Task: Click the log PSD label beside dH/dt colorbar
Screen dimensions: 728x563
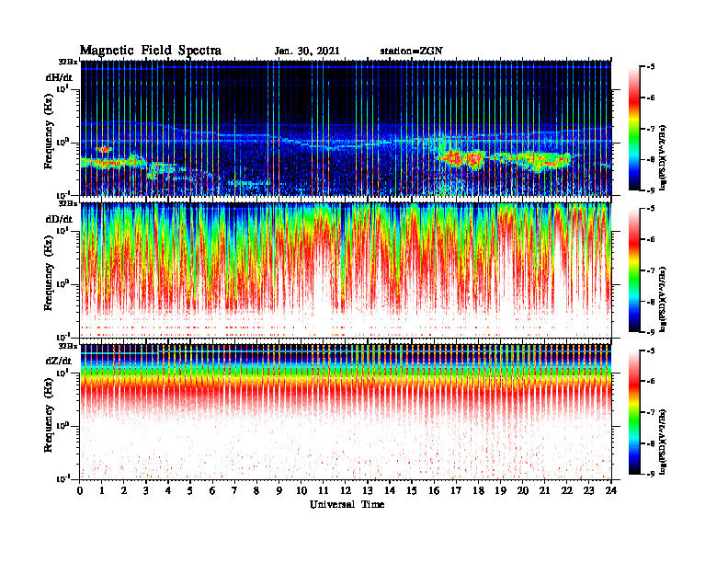Action: point(663,157)
